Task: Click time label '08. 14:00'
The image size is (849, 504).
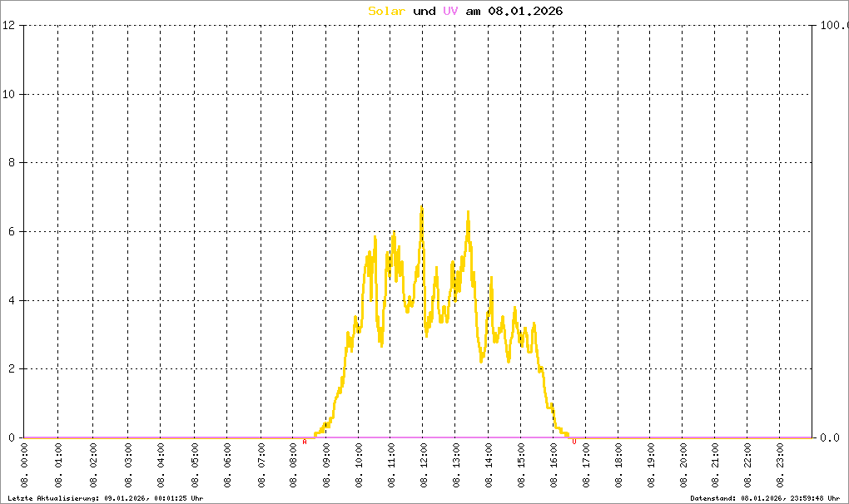Action: coord(489,466)
